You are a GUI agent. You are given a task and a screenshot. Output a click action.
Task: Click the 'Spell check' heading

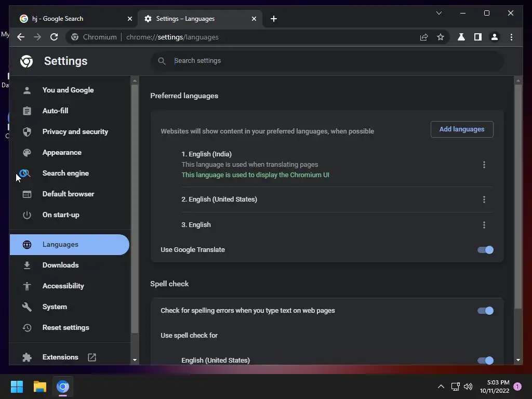169,284
